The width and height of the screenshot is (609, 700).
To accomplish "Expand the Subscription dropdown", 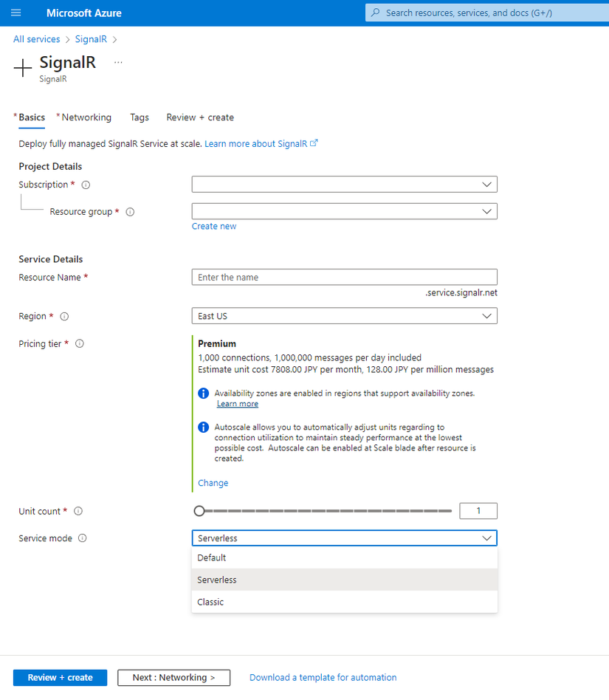I will 344,185.
